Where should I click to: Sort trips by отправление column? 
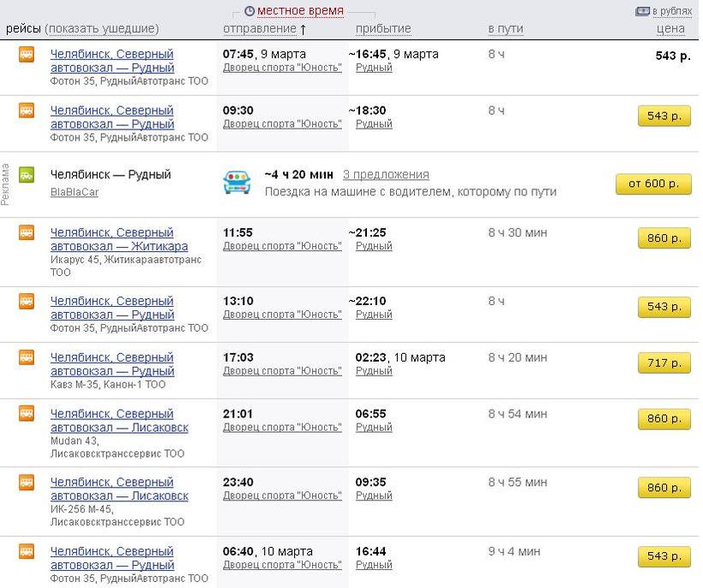[x=260, y=28]
